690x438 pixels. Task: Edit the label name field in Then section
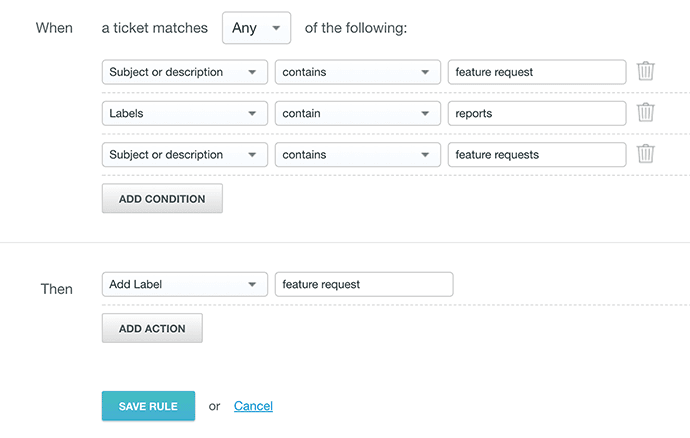(364, 284)
